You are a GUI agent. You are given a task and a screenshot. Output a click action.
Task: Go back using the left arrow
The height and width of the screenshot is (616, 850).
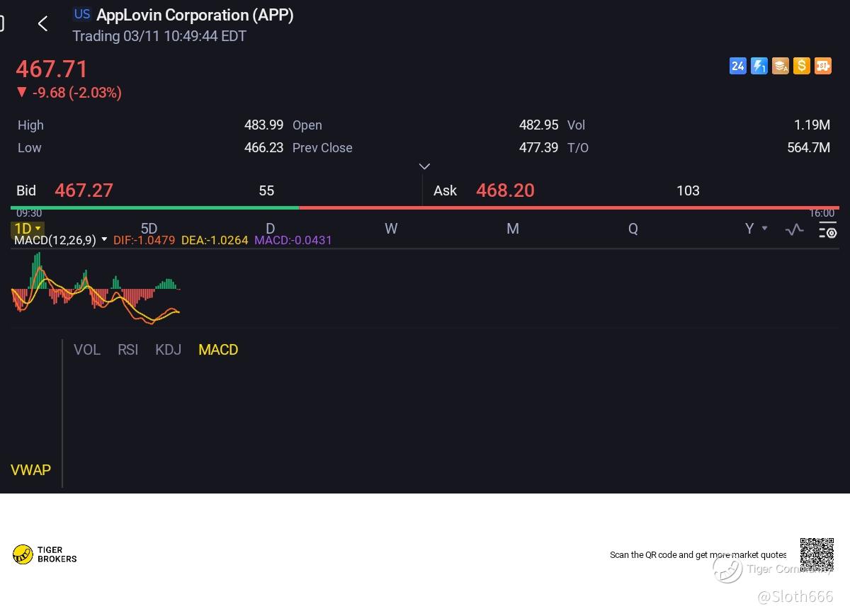click(42, 24)
